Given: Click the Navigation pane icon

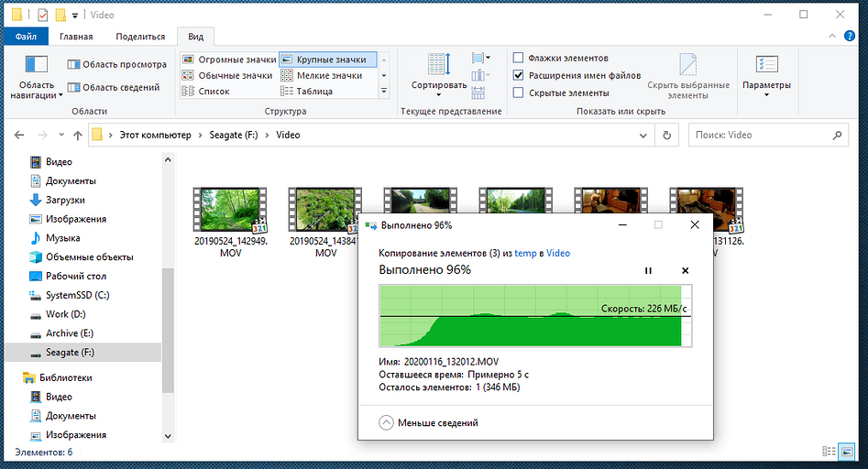Looking at the screenshot, I should coord(36,65).
